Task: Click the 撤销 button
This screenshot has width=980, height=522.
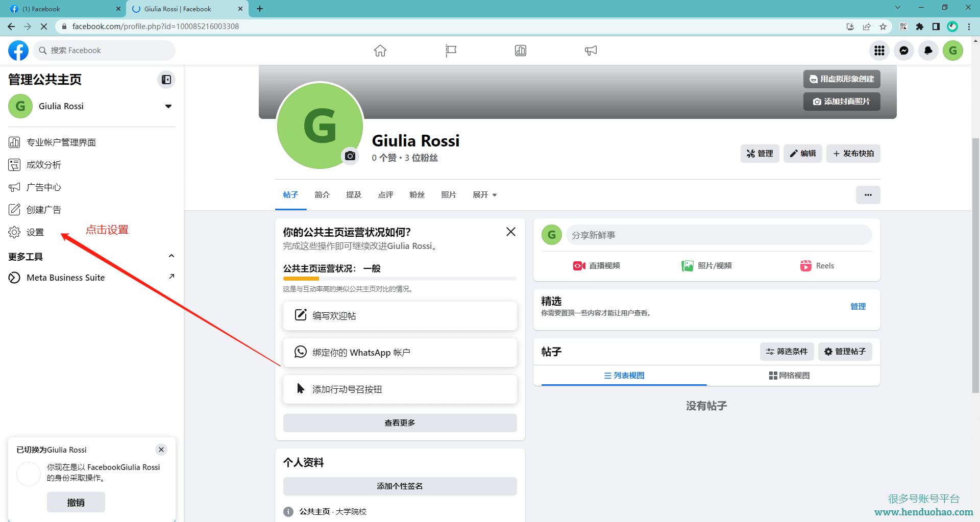Action: (x=76, y=503)
